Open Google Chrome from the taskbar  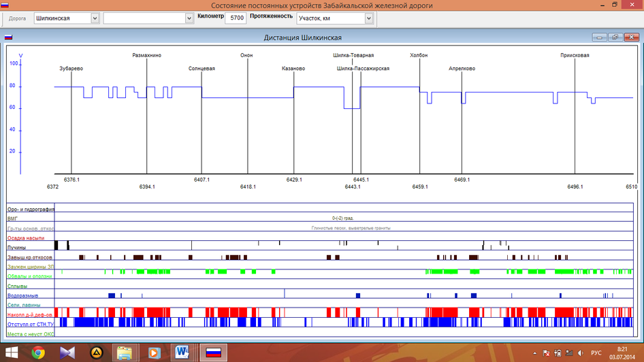point(38,352)
